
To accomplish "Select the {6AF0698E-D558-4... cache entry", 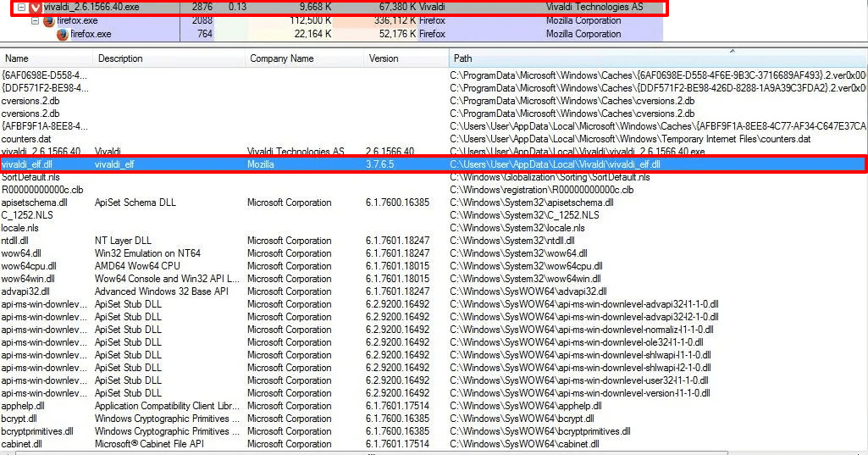I will tap(434, 75).
